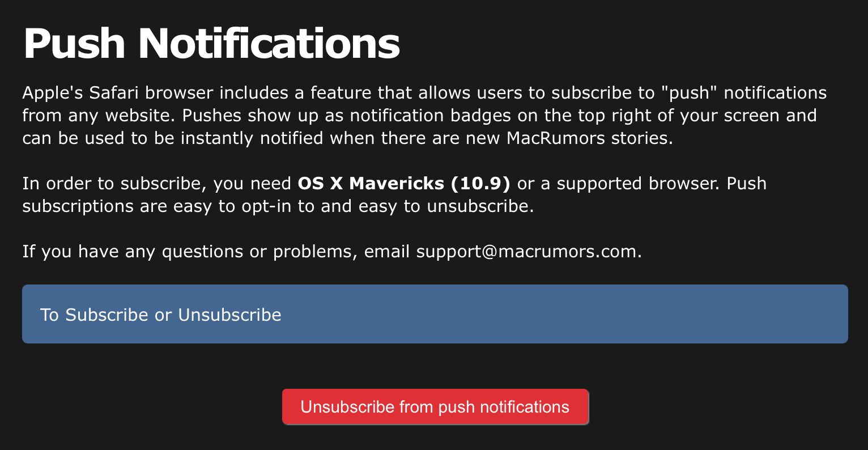Click the word Notifications in the main heading
The image size is (868, 450).
(269, 44)
